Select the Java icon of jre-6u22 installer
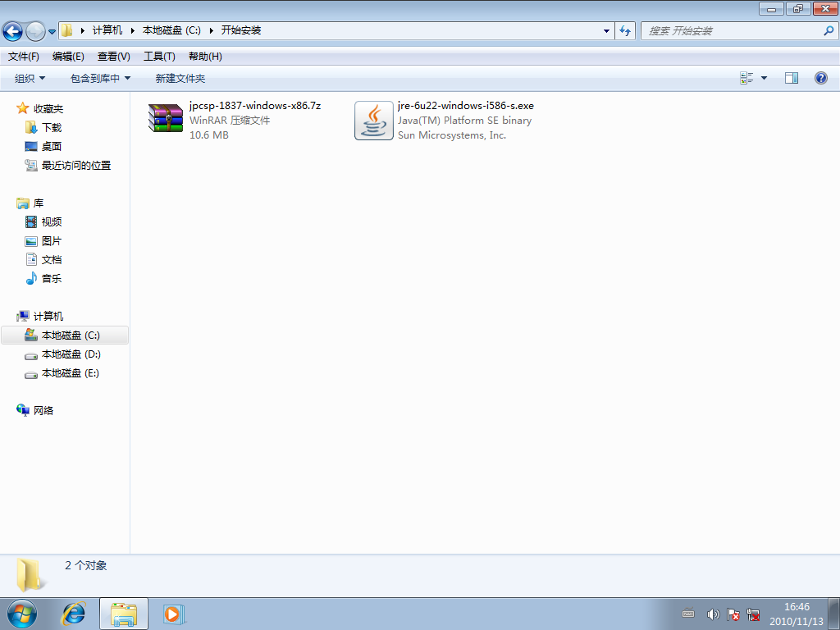Viewport: 840px width, 630px height. (374, 121)
